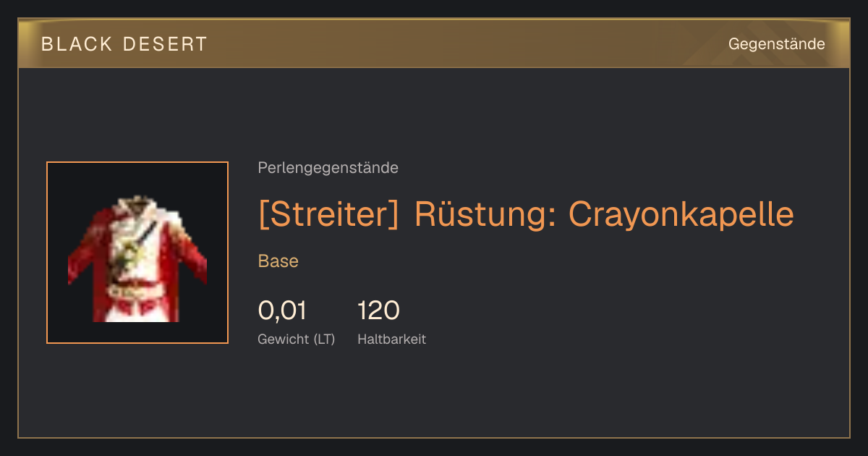Click the word Rüstung: in the title

pyautogui.click(x=485, y=214)
